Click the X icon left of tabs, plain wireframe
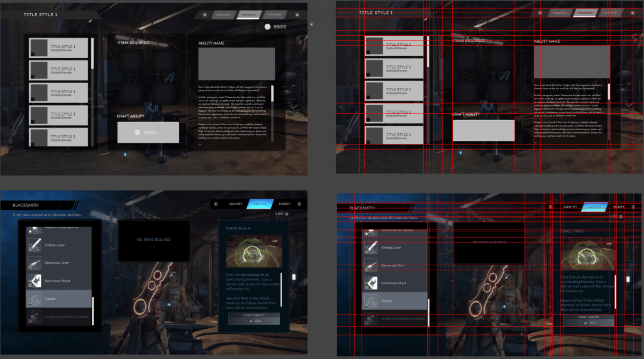This screenshot has width=644, height=359. pos(205,15)
